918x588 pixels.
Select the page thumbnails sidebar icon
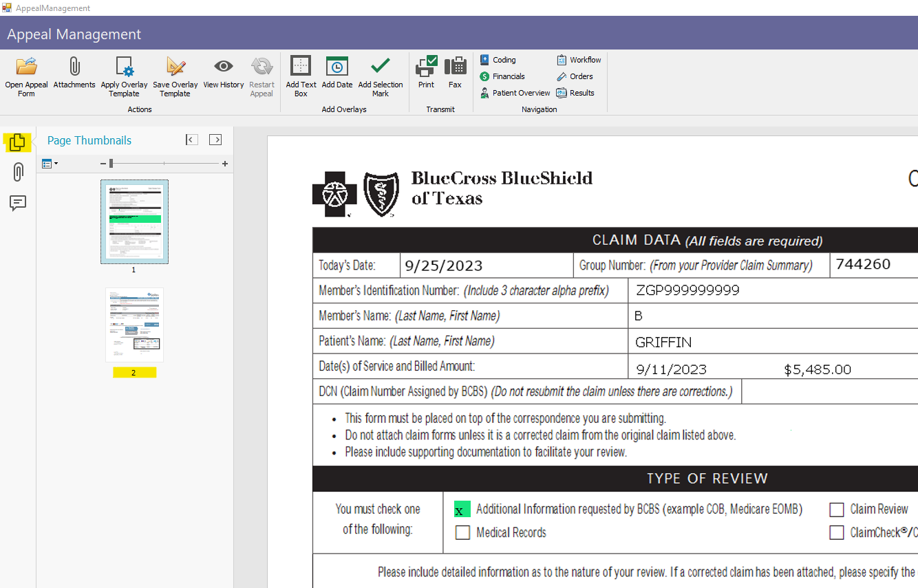point(18,142)
